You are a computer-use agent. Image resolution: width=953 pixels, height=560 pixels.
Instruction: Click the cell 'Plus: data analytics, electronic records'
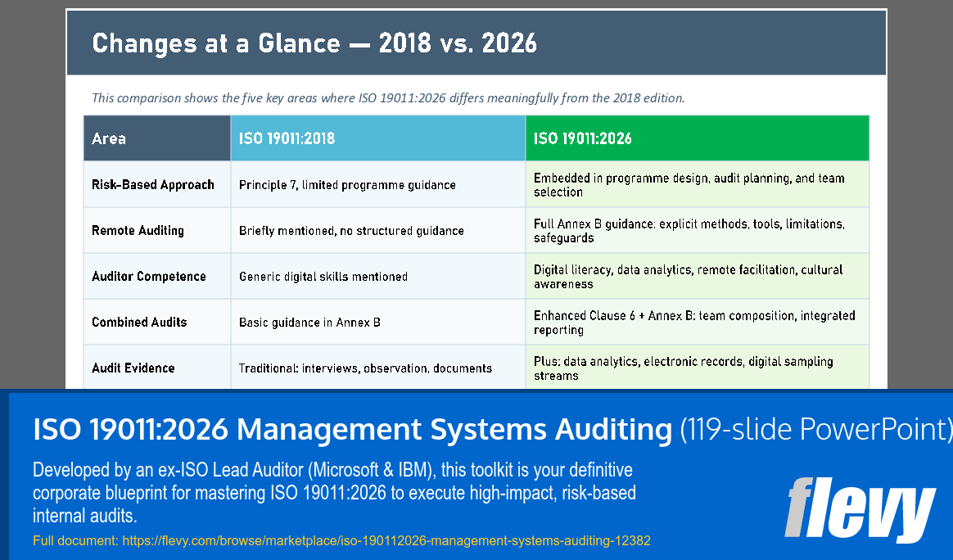pos(697,368)
